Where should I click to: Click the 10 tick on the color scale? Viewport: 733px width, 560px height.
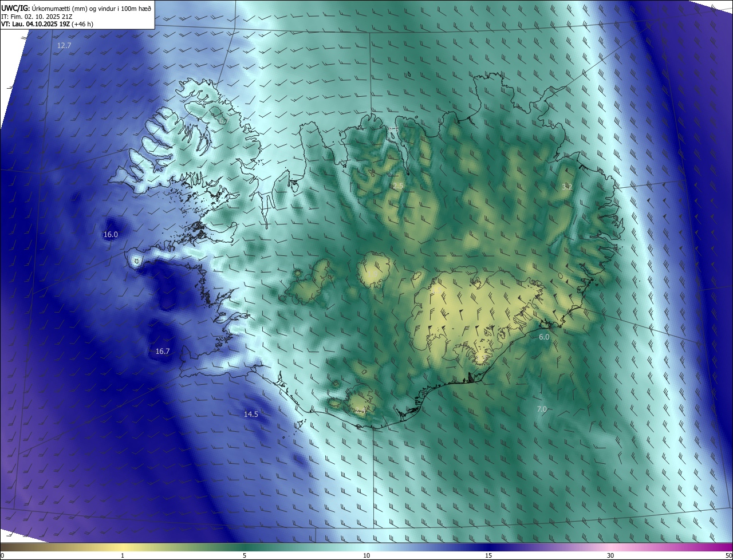pos(366,556)
